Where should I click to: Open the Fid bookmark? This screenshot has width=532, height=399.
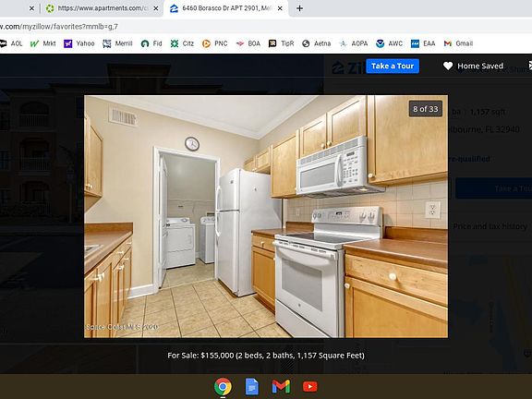coord(151,43)
